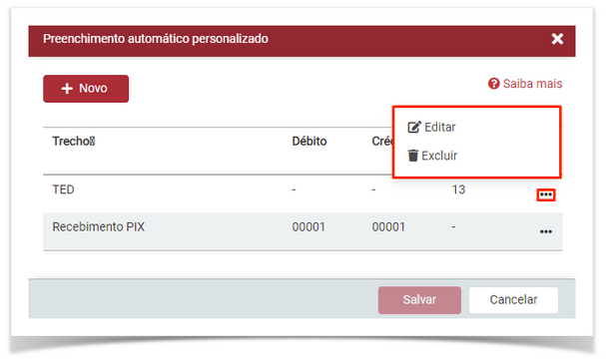This screenshot has height=364, width=606.
Task: Click the plus icon in Novo
Action: click(67, 89)
